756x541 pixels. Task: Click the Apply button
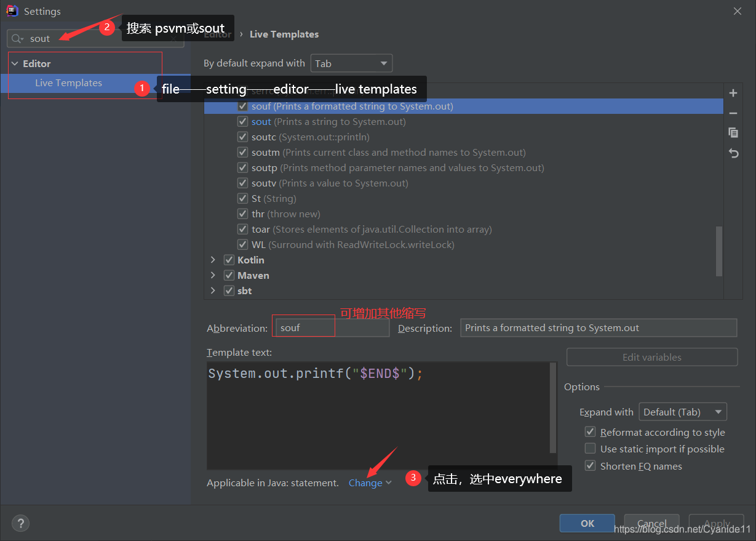717,523
